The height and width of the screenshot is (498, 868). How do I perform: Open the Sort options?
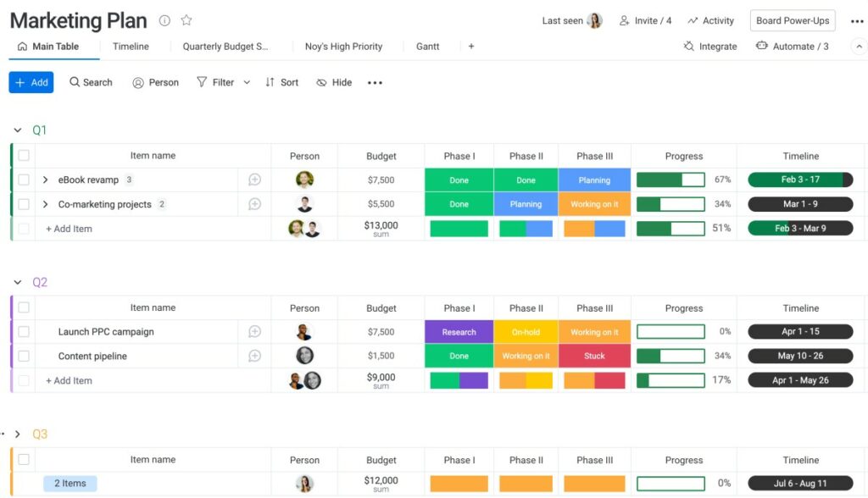281,82
